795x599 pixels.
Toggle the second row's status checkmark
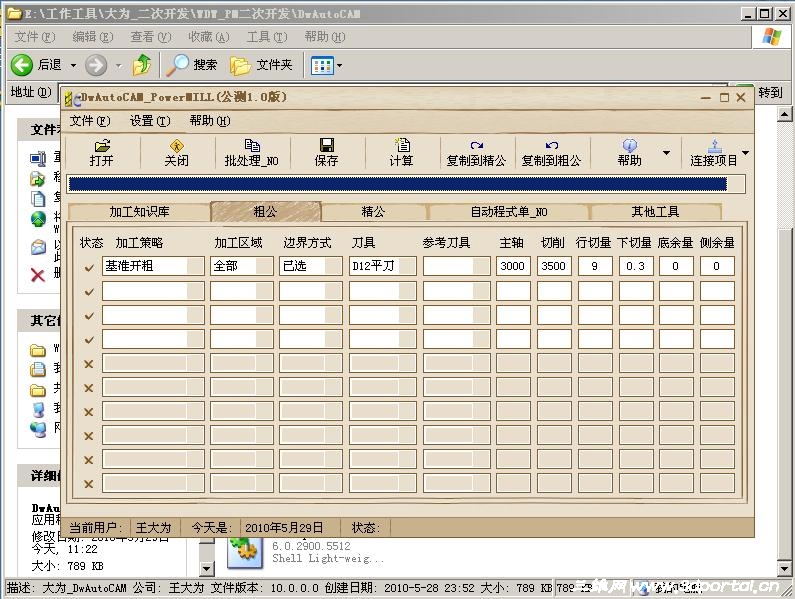89,292
